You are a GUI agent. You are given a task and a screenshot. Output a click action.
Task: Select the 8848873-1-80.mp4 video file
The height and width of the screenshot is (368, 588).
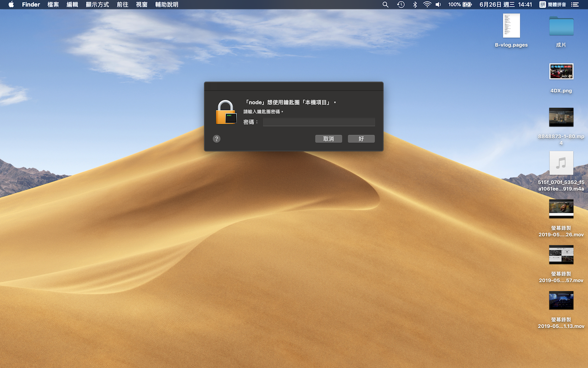561,117
